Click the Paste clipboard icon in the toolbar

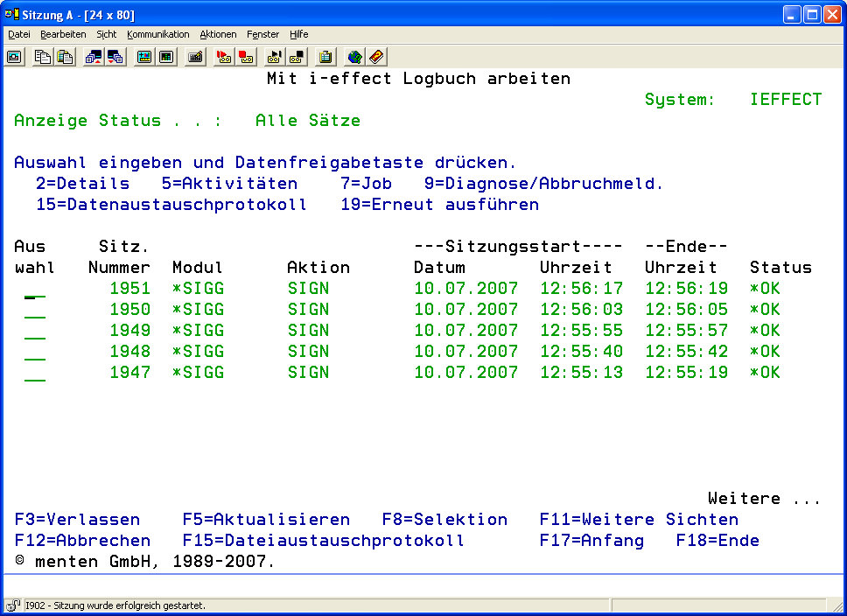65,57
